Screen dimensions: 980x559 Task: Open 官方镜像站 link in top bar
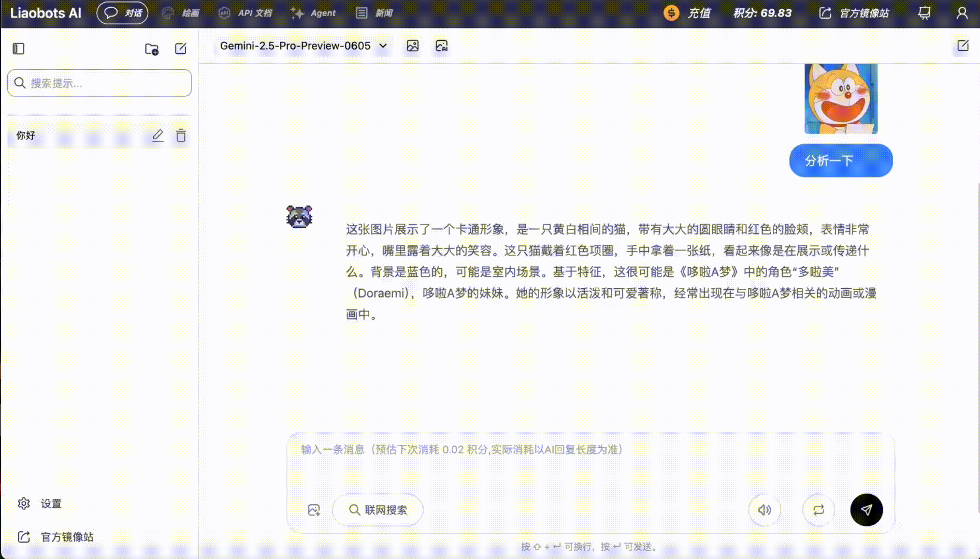pos(854,13)
